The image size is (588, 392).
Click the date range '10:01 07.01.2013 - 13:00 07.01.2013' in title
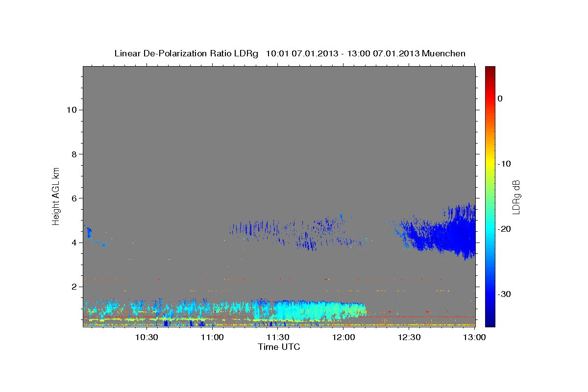[x=343, y=53]
